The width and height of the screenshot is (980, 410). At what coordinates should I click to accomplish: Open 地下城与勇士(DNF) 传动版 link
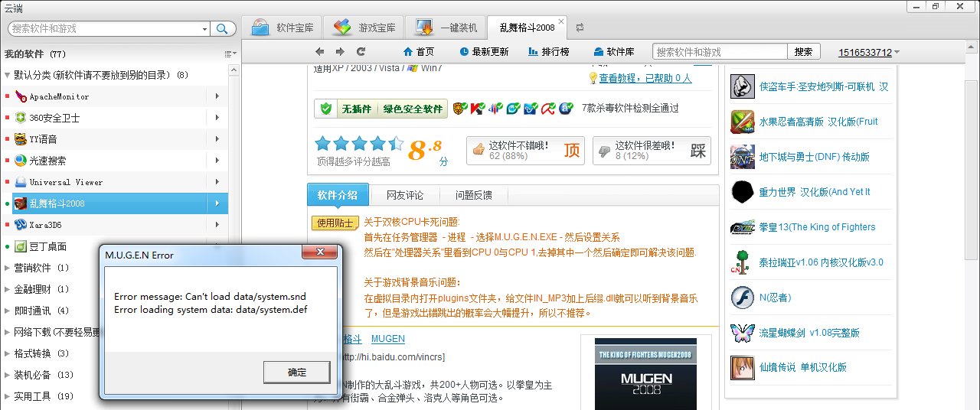815,157
